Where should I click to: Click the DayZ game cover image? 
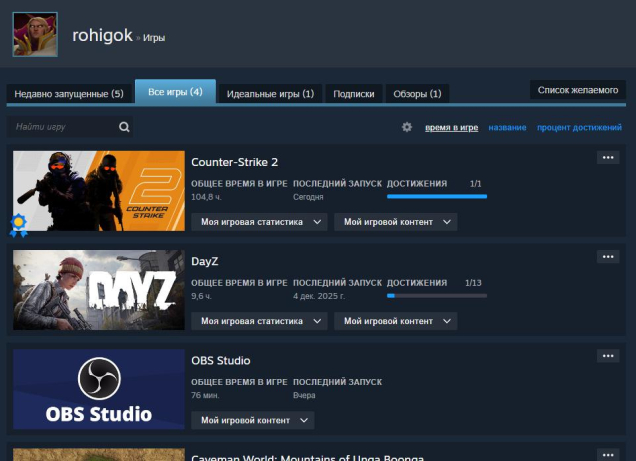(99, 290)
